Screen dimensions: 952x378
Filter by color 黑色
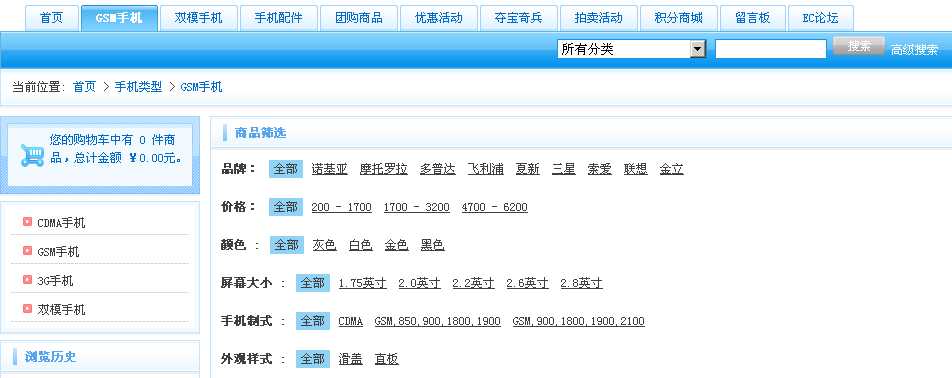point(432,245)
